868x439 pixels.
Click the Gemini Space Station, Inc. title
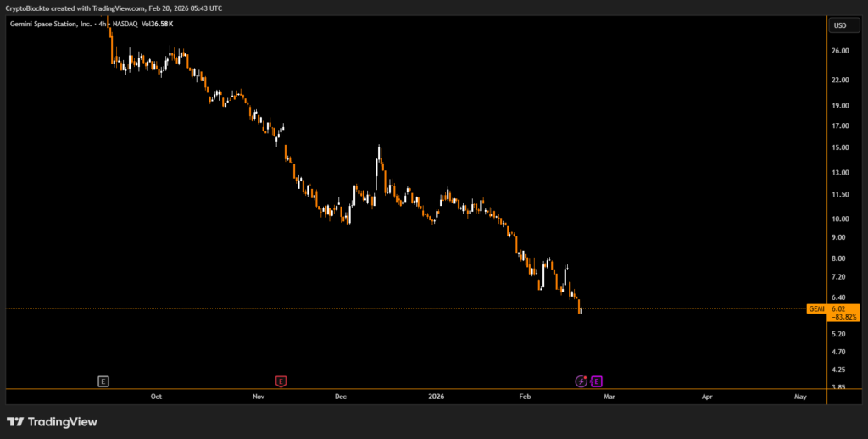[x=49, y=25]
